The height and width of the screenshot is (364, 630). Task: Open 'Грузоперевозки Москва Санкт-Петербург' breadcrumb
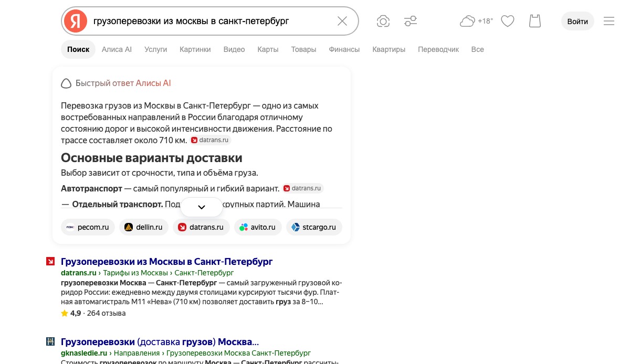click(238, 353)
